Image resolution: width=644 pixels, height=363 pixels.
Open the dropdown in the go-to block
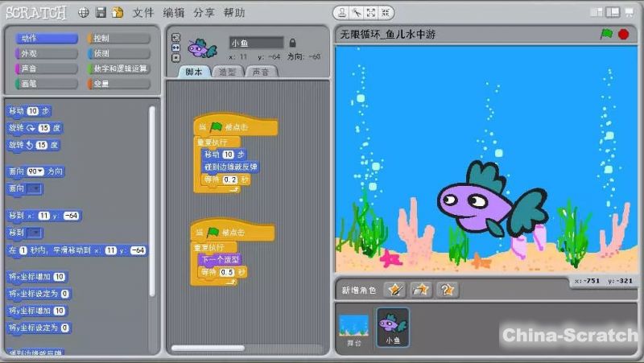(35, 233)
